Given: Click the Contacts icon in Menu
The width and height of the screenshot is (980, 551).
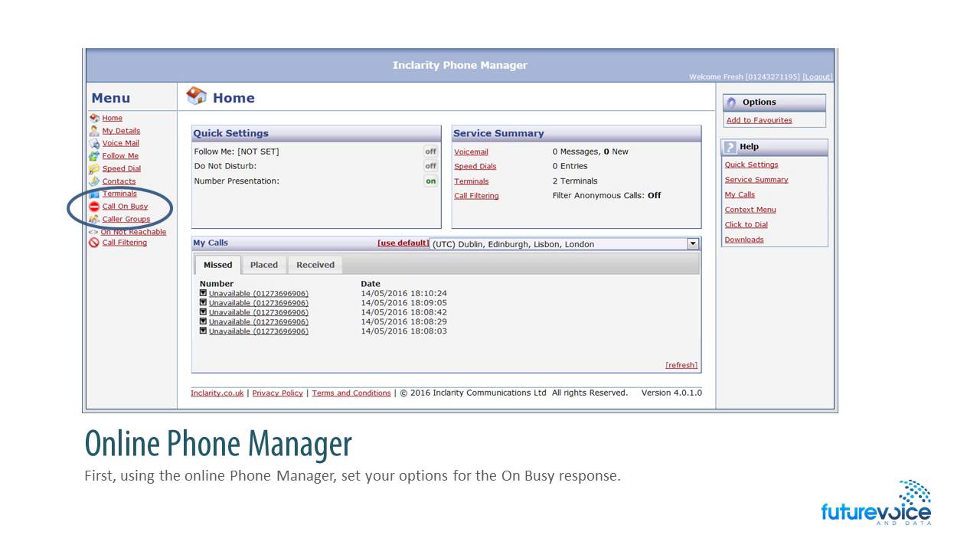Looking at the screenshot, I should [94, 181].
